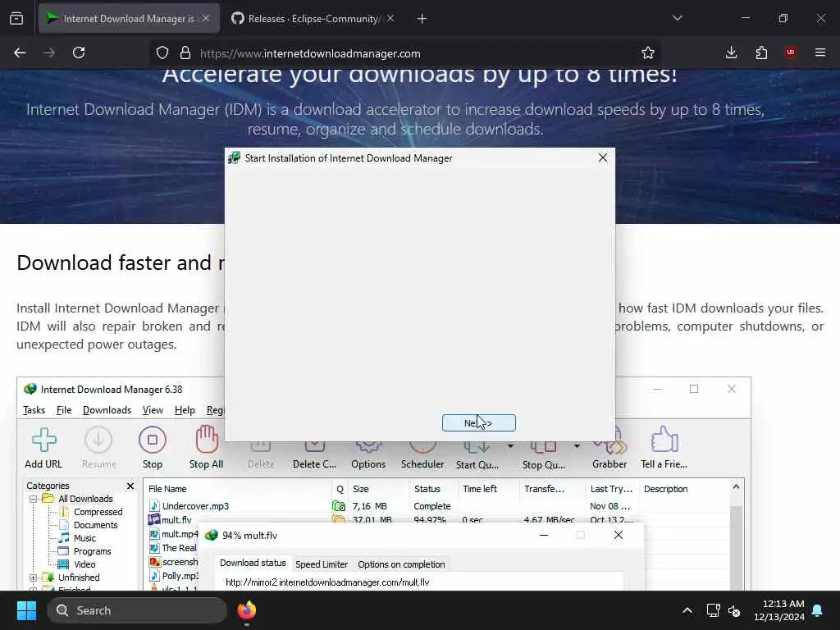Go back using the browser back arrow

click(20, 52)
